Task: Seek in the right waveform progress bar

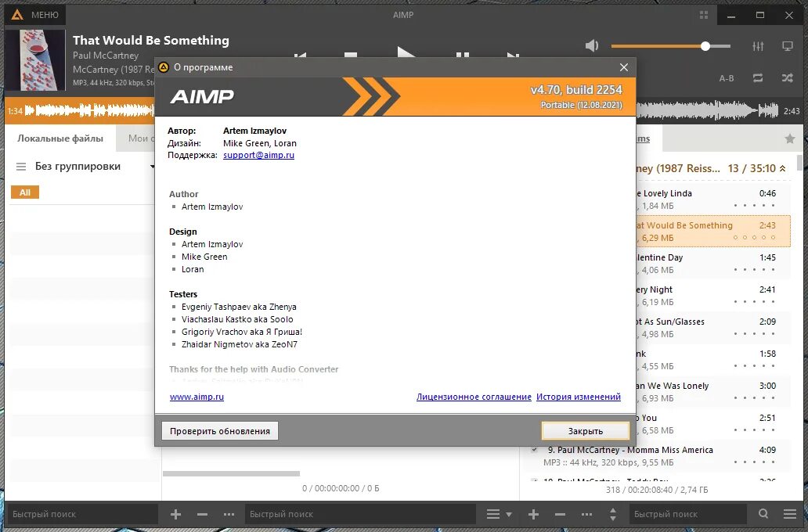Action: click(x=707, y=111)
